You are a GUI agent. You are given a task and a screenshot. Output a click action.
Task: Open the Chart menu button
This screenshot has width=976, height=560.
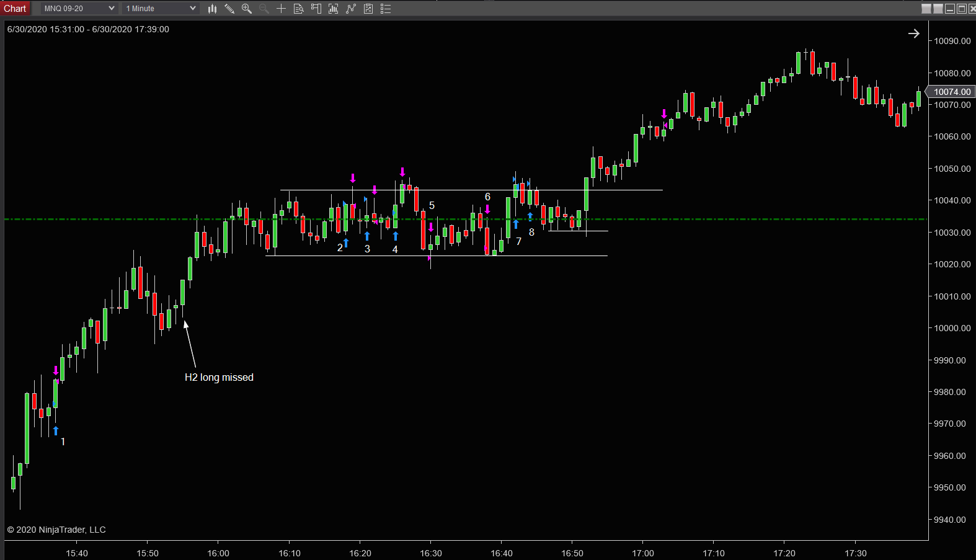point(15,8)
